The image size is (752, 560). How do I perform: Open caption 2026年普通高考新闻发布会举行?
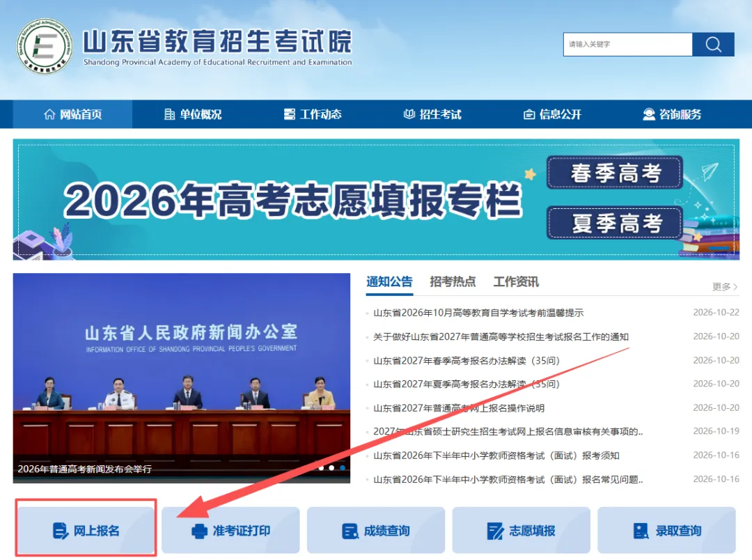[85, 469]
